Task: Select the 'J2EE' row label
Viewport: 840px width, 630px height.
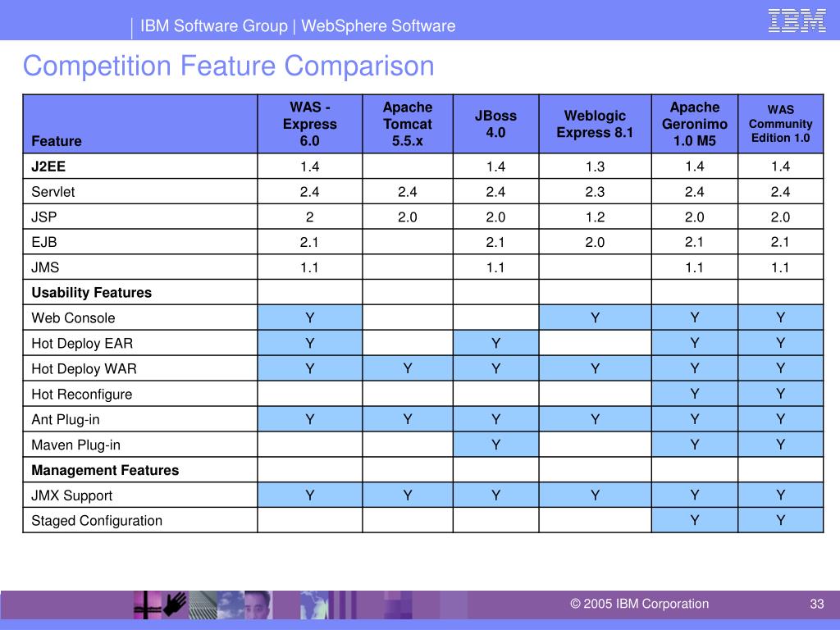Action: [48, 166]
